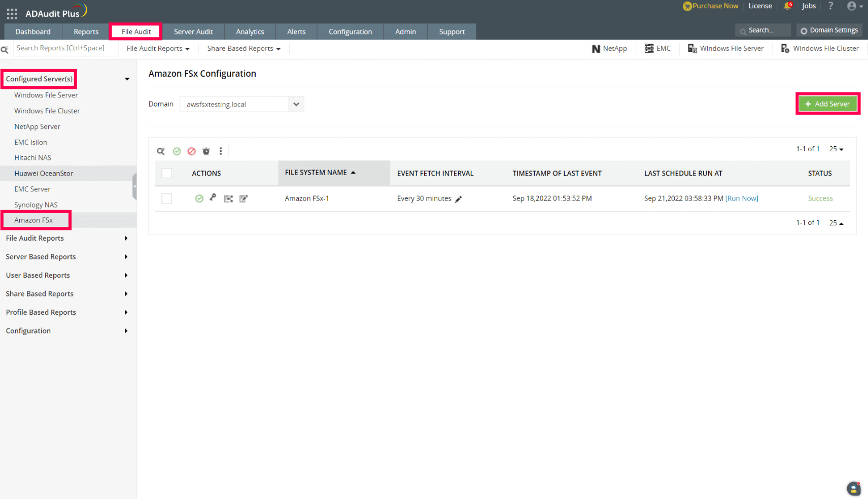Collapse the Configured Server(s) section

[127, 79]
